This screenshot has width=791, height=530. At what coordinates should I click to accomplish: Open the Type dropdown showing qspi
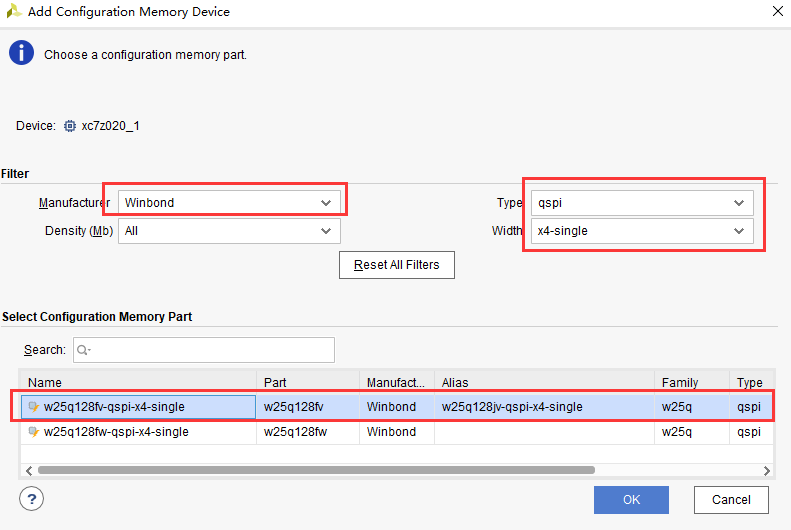[x=642, y=203]
